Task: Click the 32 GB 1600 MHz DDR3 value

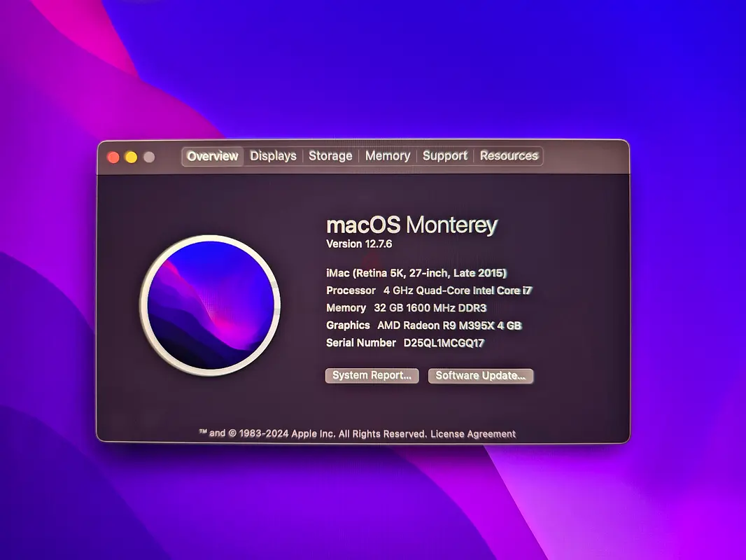Action: [430, 308]
